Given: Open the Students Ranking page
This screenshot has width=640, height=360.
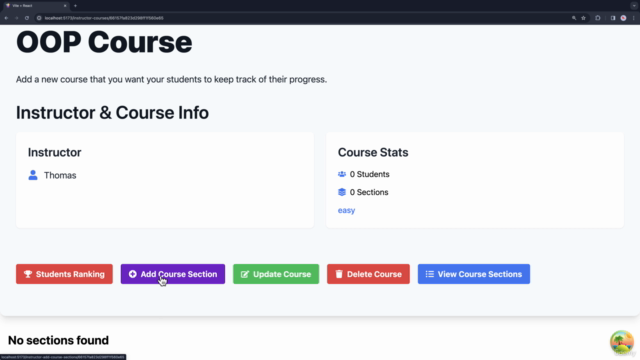Looking at the screenshot, I should [x=64, y=274].
